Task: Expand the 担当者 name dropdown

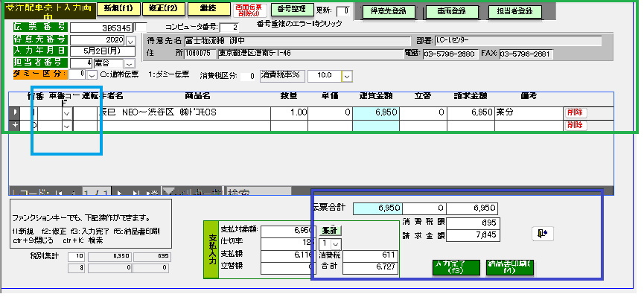Action: 130,64
